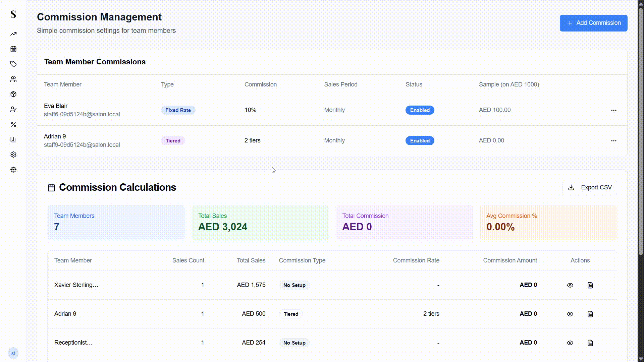View Receptionist row eye icon

coord(570,343)
